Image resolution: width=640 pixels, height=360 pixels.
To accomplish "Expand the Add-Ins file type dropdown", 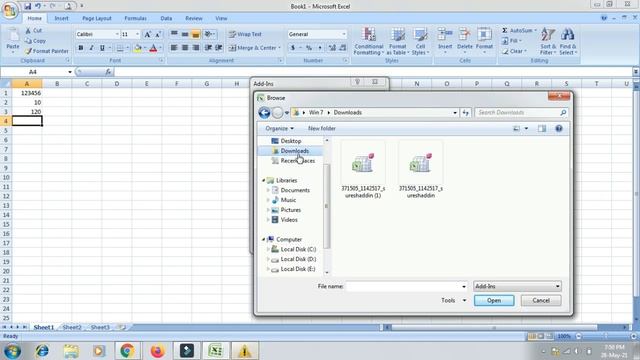I will [558, 286].
